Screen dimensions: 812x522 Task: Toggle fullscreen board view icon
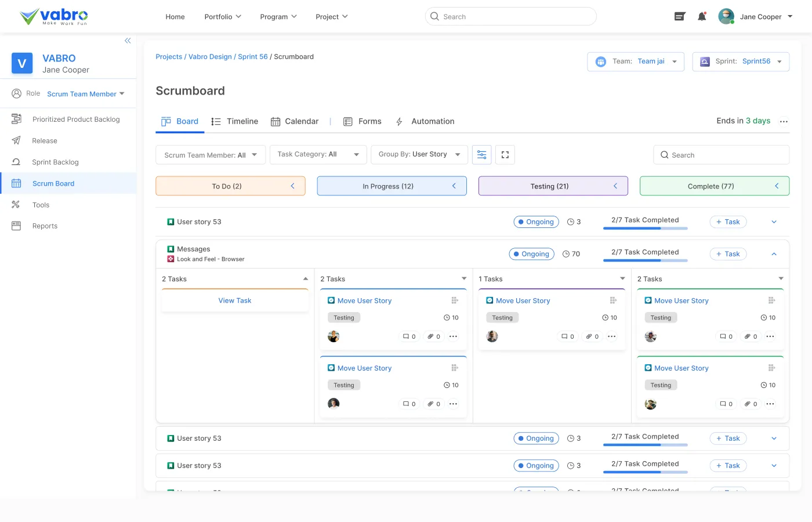(505, 155)
